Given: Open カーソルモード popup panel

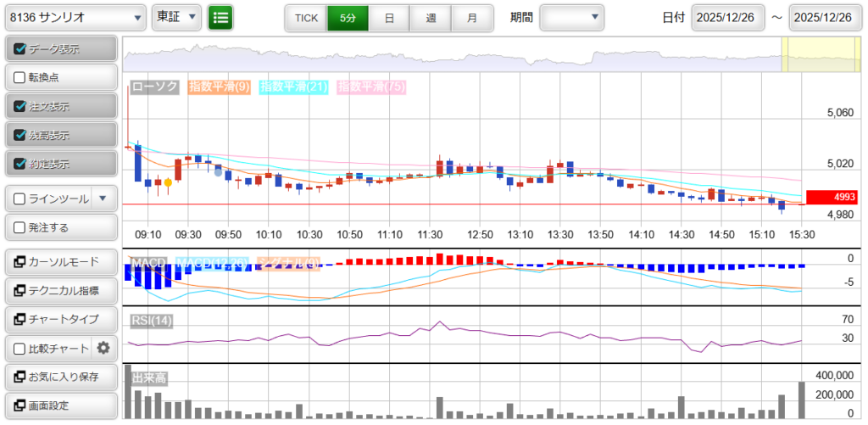Looking at the screenshot, I should (x=60, y=261).
